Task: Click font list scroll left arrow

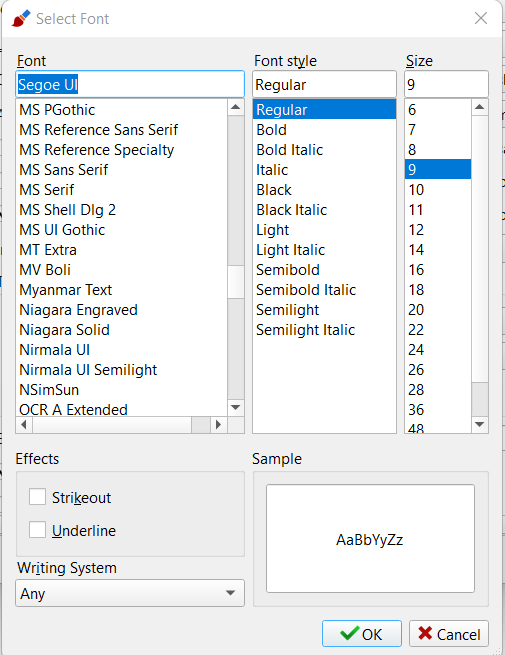Action: (x=24, y=425)
